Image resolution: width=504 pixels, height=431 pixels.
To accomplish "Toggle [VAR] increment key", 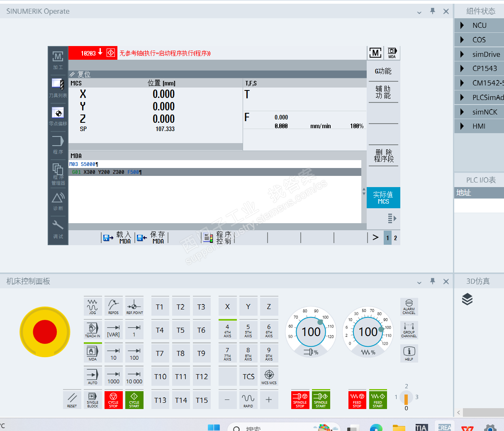I will tap(113, 330).
